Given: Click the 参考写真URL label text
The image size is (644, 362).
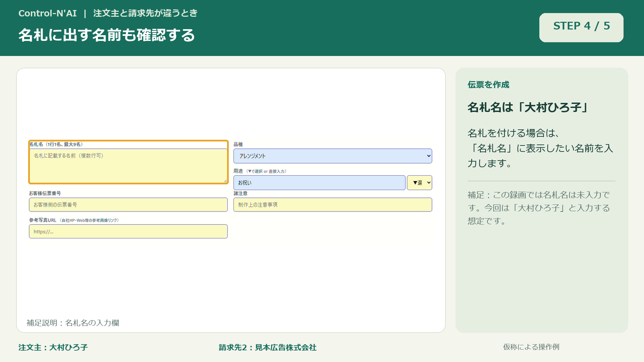Looking at the screenshot, I should pyautogui.click(x=43, y=220).
